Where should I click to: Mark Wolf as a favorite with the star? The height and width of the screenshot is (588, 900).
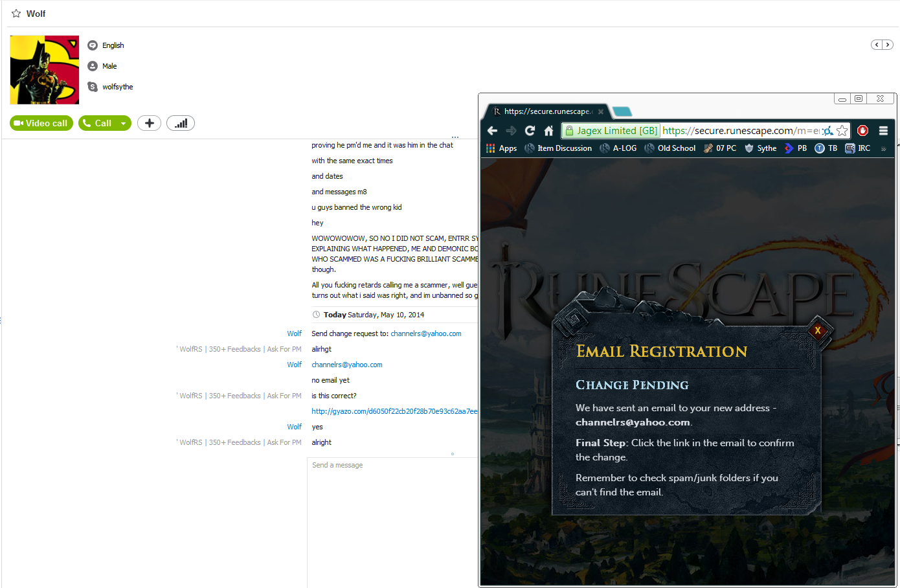coord(16,14)
